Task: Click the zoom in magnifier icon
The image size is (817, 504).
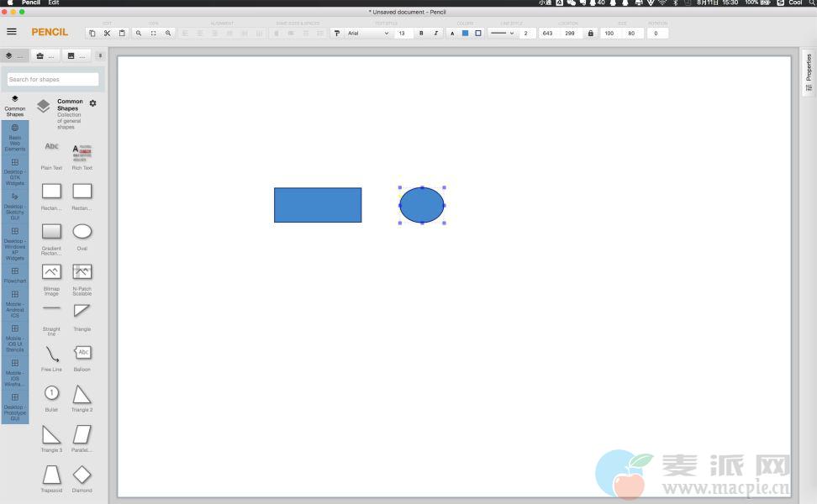Action: tap(168, 34)
